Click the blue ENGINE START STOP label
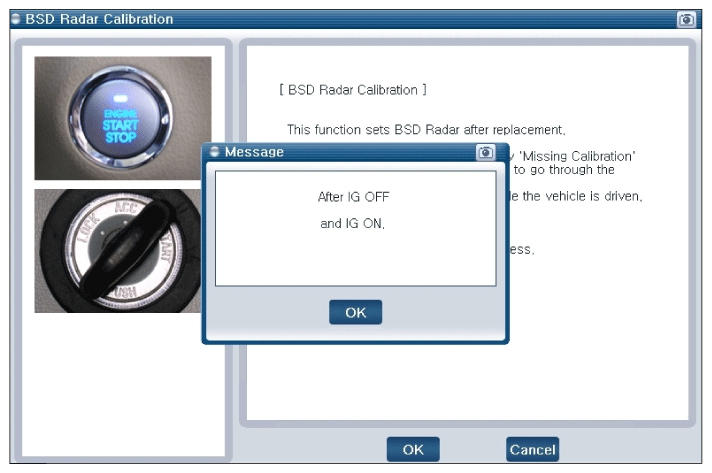712x473 pixels. click(120, 125)
